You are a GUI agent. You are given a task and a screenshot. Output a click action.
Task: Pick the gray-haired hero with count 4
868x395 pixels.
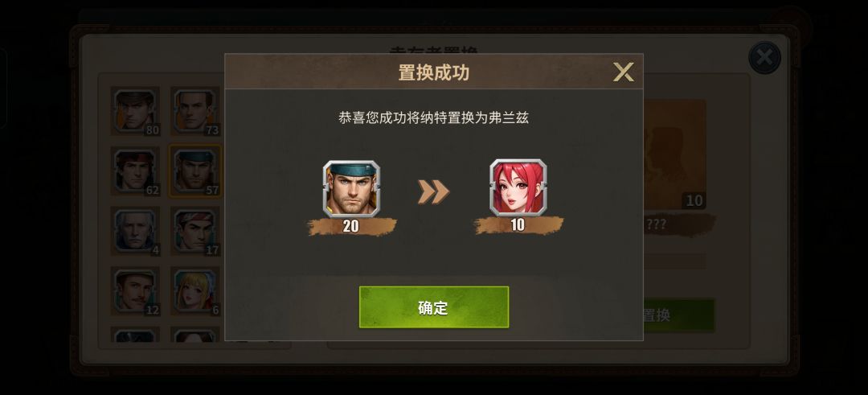click(x=135, y=230)
